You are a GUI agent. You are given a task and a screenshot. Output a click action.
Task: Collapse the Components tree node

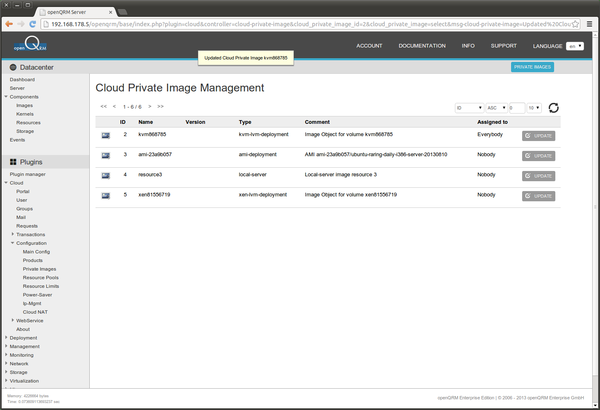pos(6,96)
